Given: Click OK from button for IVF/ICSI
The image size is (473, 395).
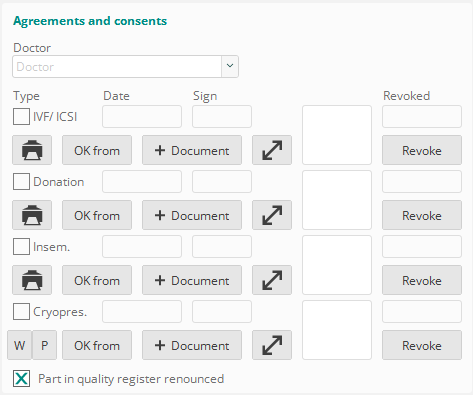Looking at the screenshot, I should pyautogui.click(x=97, y=150).
